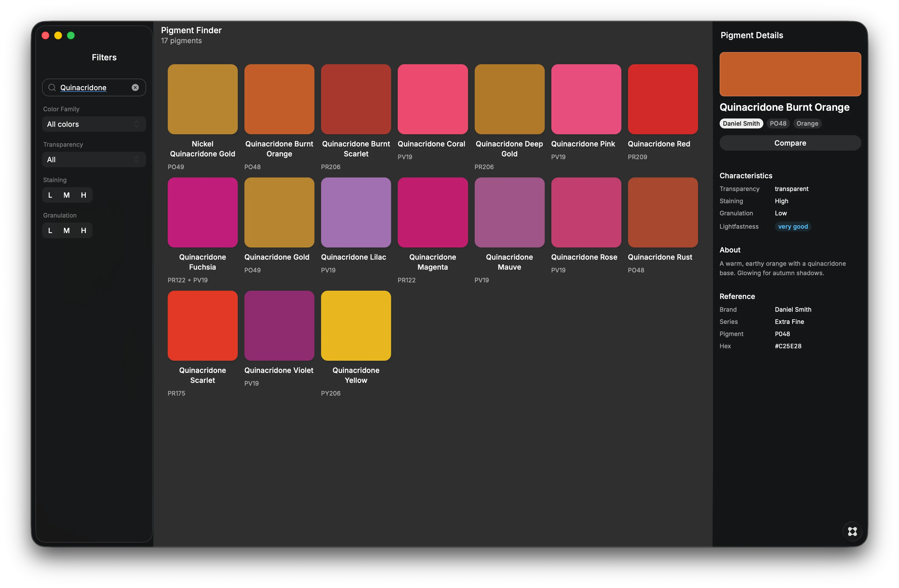Clear the Quinacridone search text

(x=135, y=88)
